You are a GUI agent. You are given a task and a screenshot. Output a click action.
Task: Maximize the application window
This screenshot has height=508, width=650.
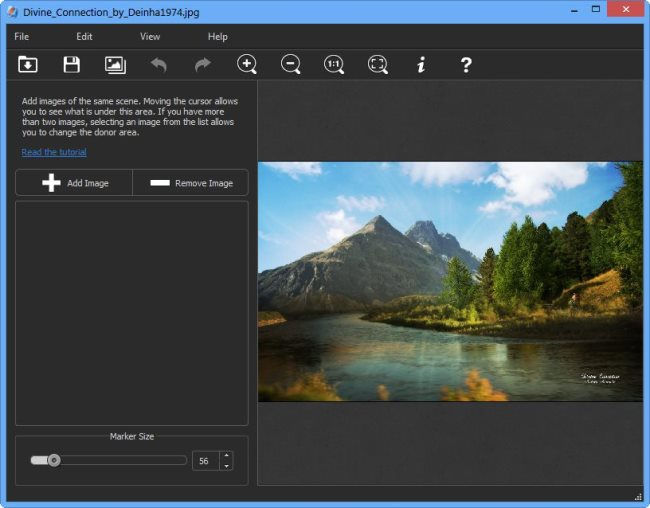click(596, 9)
